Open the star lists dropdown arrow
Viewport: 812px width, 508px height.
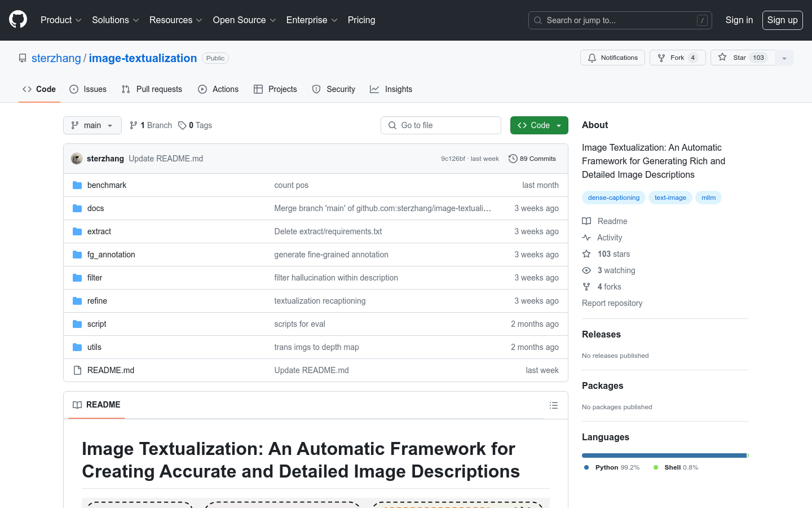(x=784, y=58)
